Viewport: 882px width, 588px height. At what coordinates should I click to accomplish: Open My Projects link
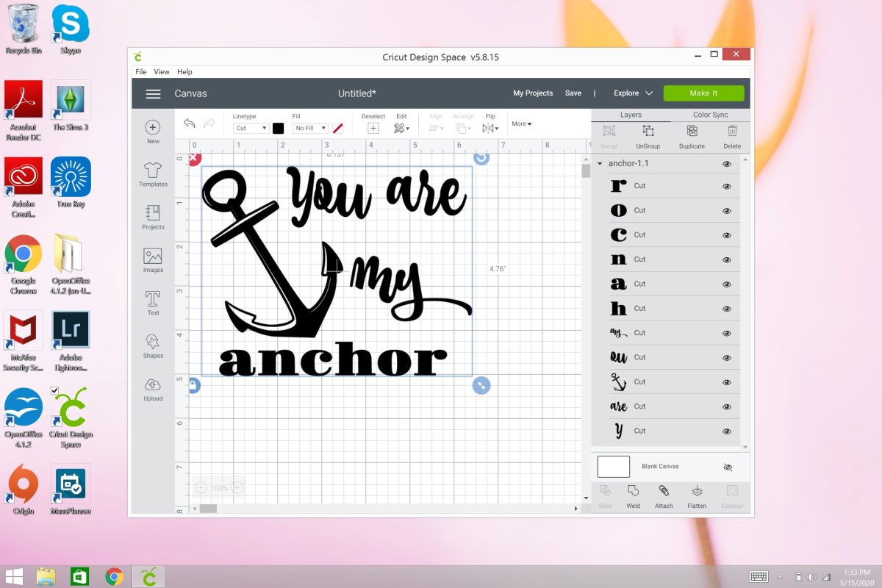tap(533, 93)
